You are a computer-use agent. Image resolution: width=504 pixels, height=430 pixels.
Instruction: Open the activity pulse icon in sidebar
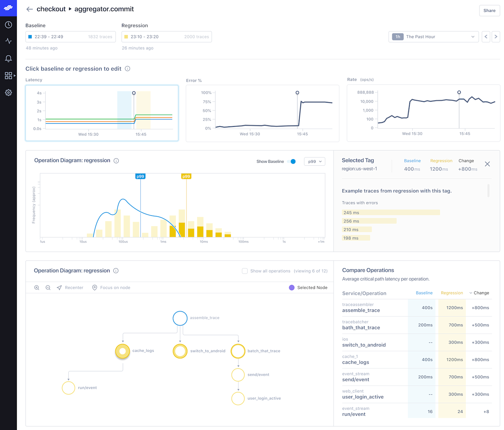point(8,41)
